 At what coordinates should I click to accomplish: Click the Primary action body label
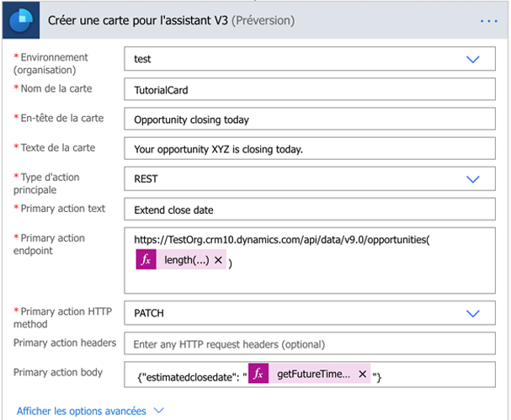click(x=58, y=372)
